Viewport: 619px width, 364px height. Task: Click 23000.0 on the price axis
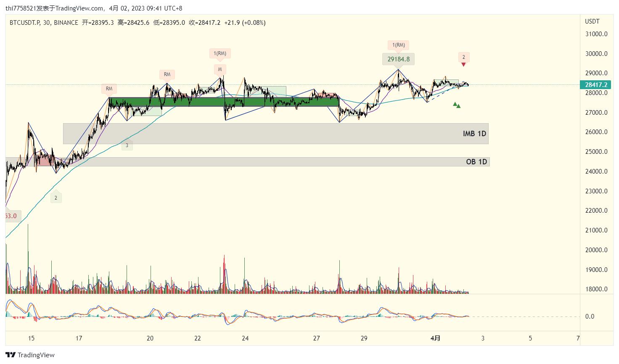click(596, 191)
